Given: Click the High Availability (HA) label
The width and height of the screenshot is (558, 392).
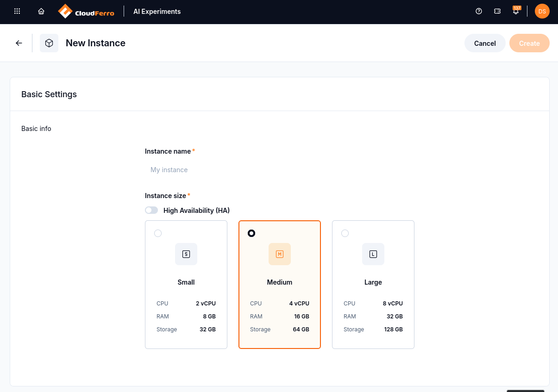Looking at the screenshot, I should click(196, 211).
